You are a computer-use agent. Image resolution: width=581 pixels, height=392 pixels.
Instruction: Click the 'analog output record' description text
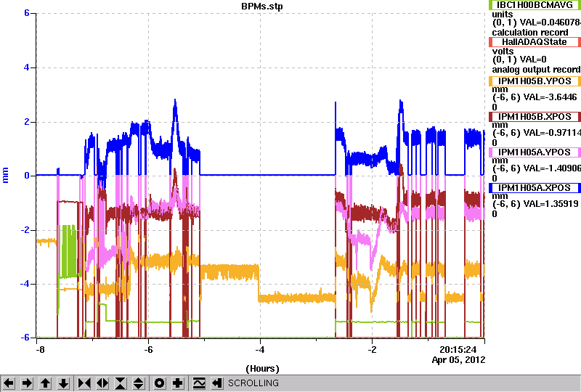click(x=536, y=70)
